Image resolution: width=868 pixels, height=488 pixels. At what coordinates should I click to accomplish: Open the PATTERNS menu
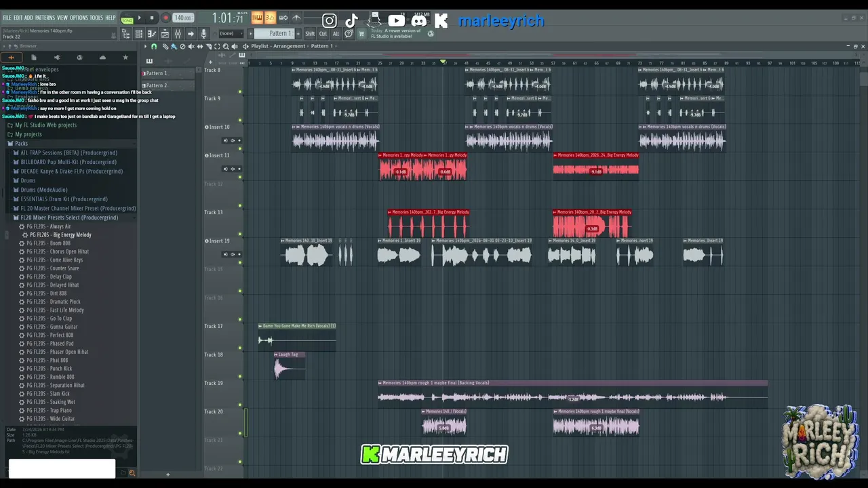[x=45, y=18]
